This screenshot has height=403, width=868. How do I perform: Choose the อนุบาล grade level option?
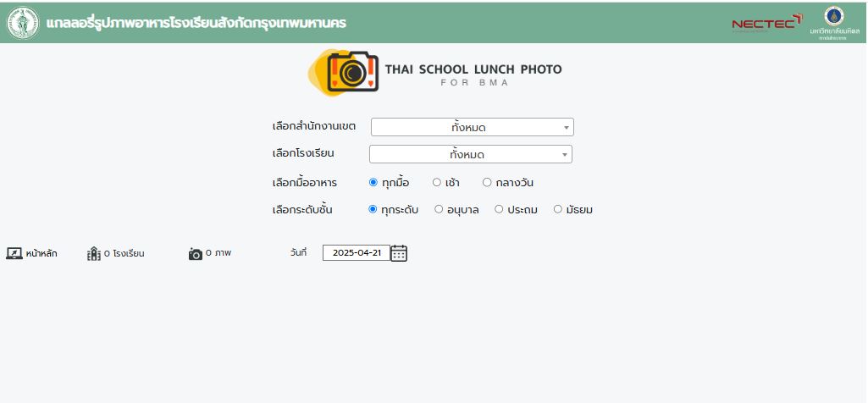(x=439, y=209)
